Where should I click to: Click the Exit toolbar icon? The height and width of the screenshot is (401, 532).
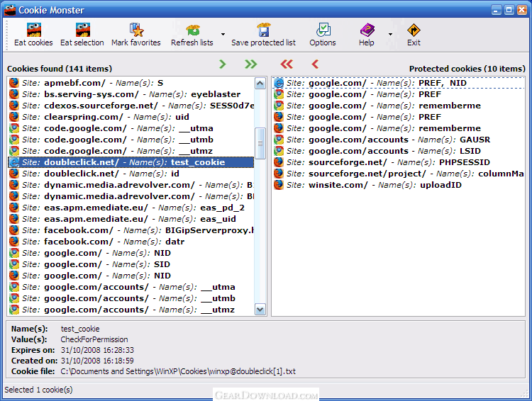(414, 30)
